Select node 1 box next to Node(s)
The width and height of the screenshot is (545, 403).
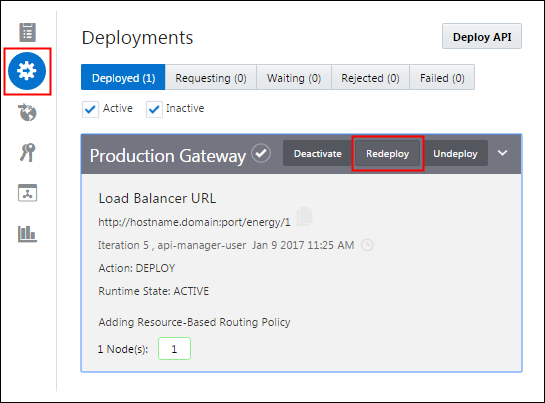[174, 348]
